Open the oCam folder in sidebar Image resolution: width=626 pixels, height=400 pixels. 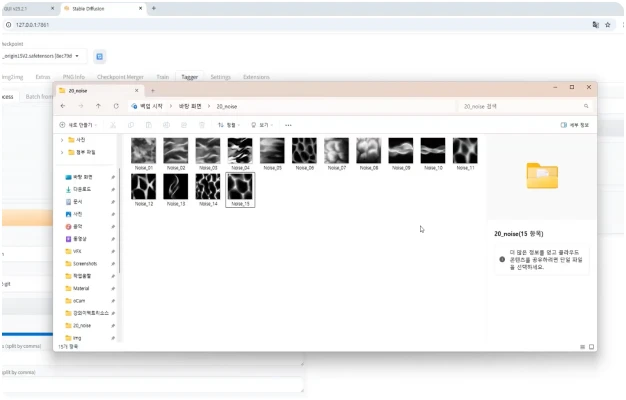pyautogui.click(x=79, y=301)
